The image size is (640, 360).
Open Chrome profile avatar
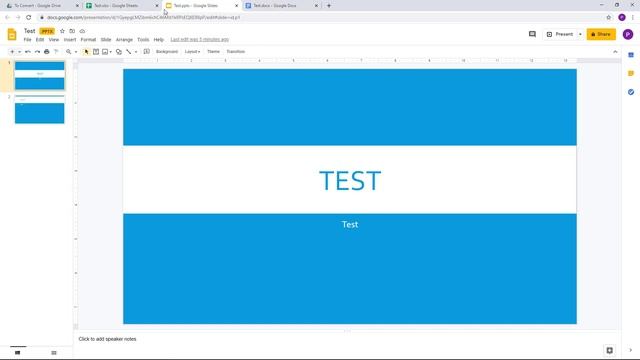(x=622, y=18)
